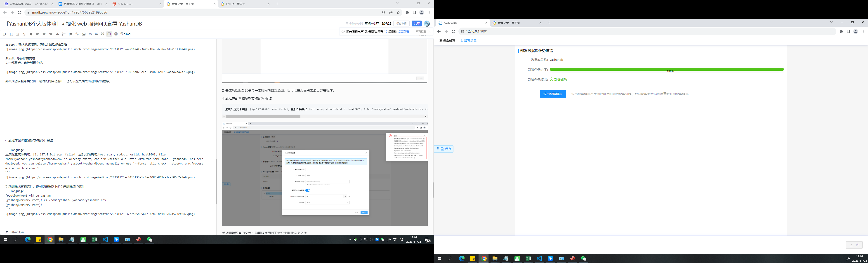The width and height of the screenshot is (868, 263).
Task: Dismiss the updates notification with its X
Action: click(430, 31)
